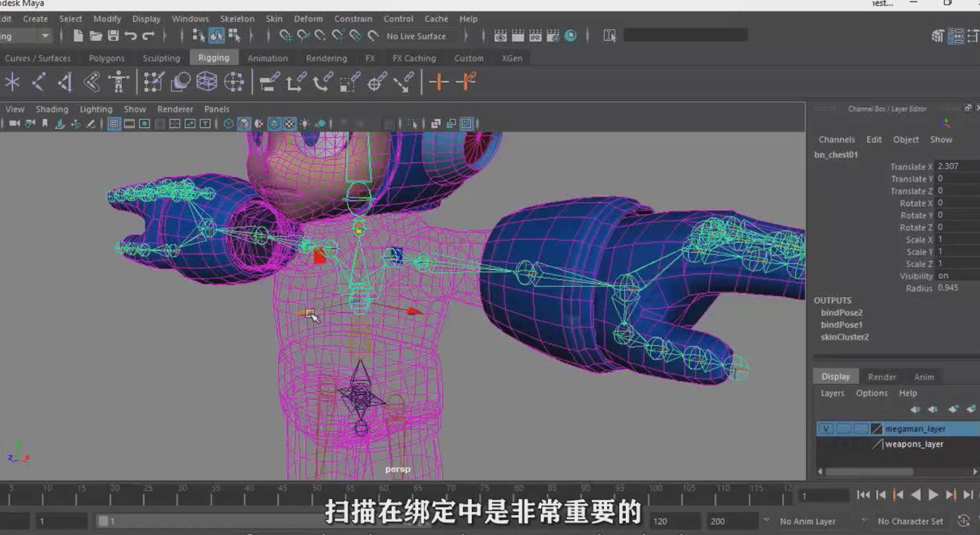Toggle wireframe on shaded
The height and width of the screenshot is (535, 980).
click(275, 123)
